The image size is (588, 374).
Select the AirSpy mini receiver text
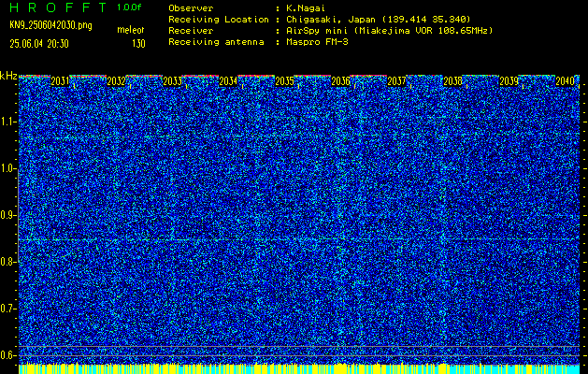tap(389, 31)
